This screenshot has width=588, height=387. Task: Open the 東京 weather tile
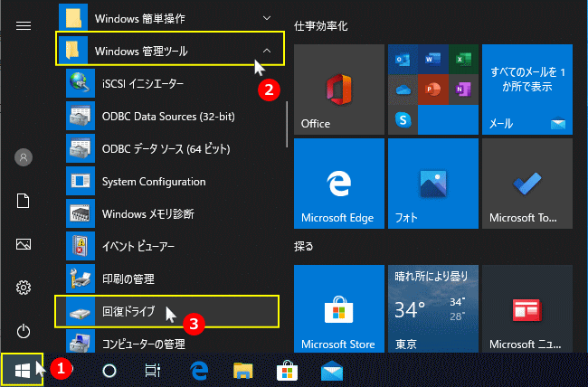[433, 308]
